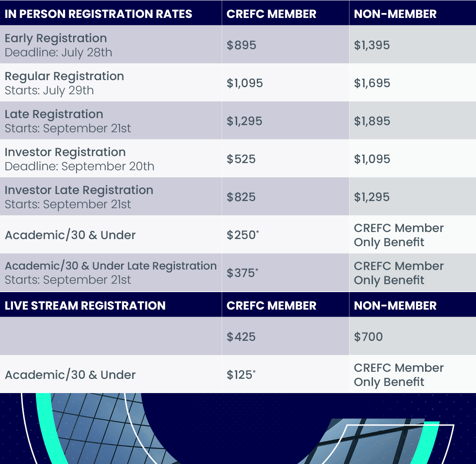476x464 pixels.
Task: Select the $825 investor late member rate
Action: [x=241, y=197]
